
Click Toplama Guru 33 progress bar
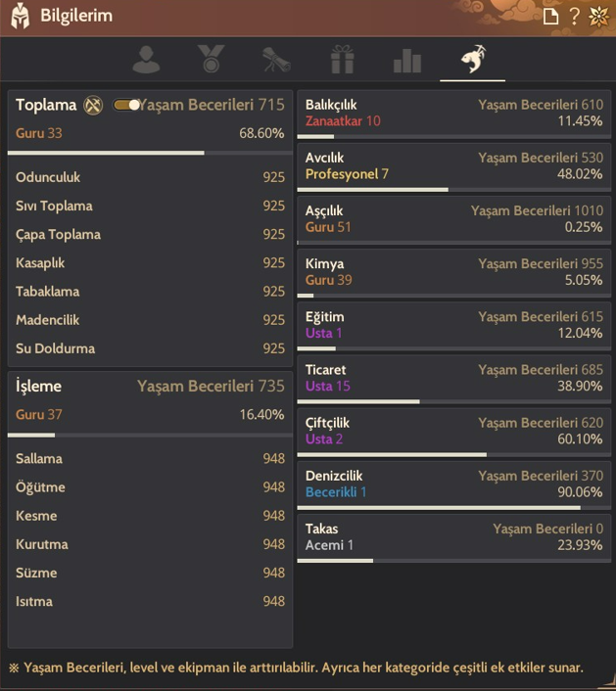150,153
